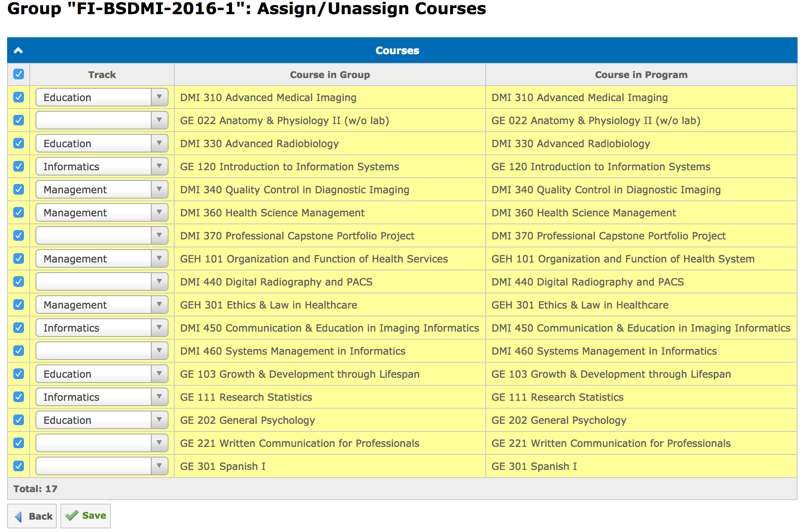Uncheck the DMI 460 Systems Management row
The width and height of the screenshot is (802, 532).
click(x=19, y=351)
